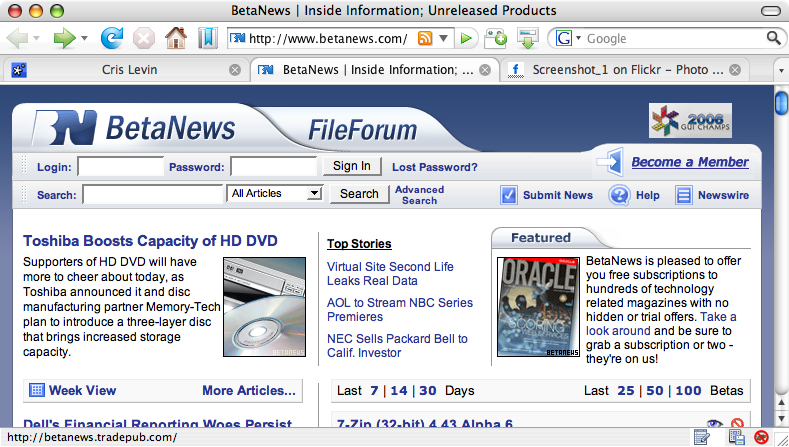Click the address bar URL text
Viewport: 789px width, 447px height.
(x=328, y=38)
